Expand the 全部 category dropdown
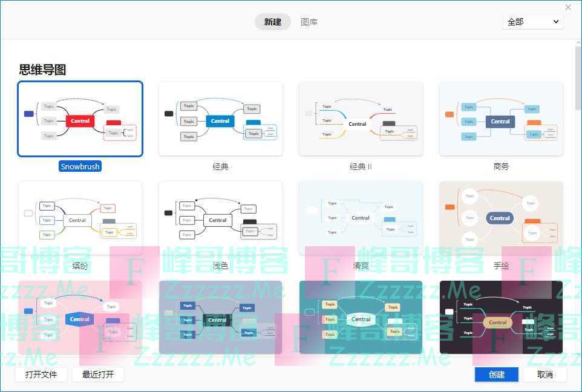582x392 pixels. coord(532,22)
